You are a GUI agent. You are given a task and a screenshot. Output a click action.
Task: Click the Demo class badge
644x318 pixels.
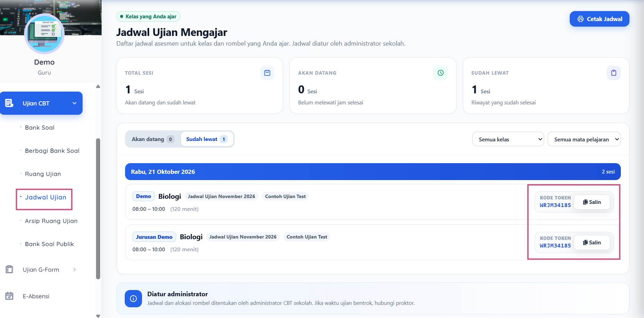click(143, 196)
